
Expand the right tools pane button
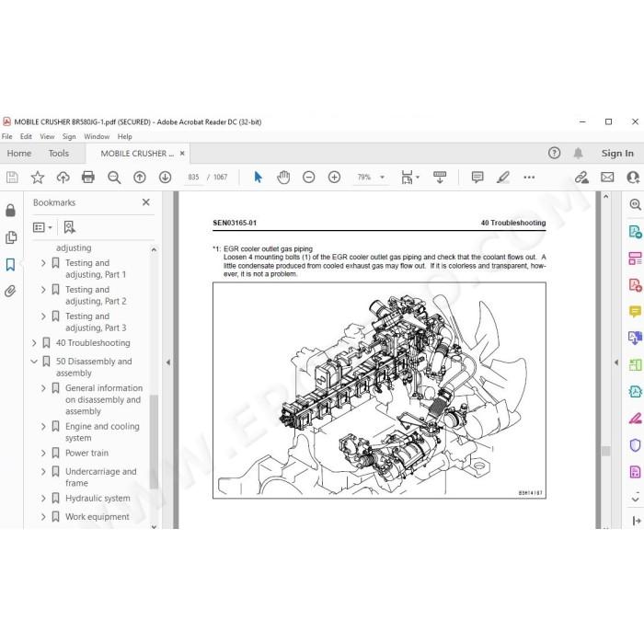(636, 521)
